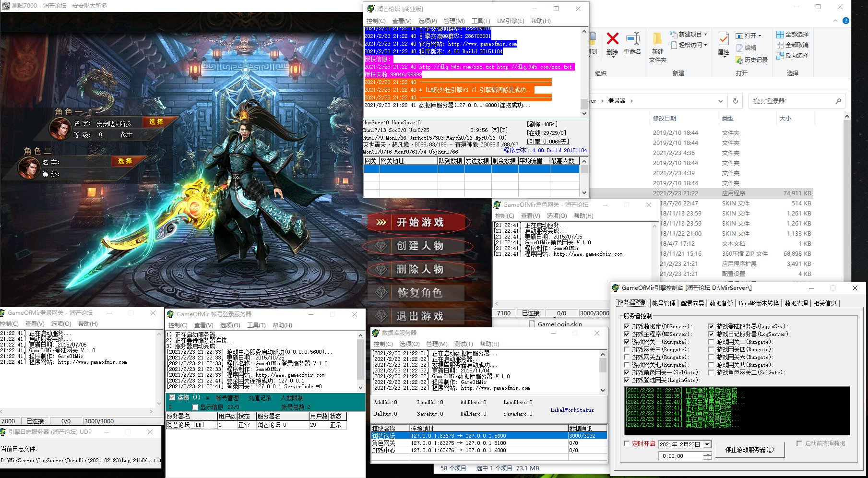The width and height of the screenshot is (868, 478).
Task: Click the New Folder icon in Explorer
Action: pyautogui.click(x=657, y=38)
